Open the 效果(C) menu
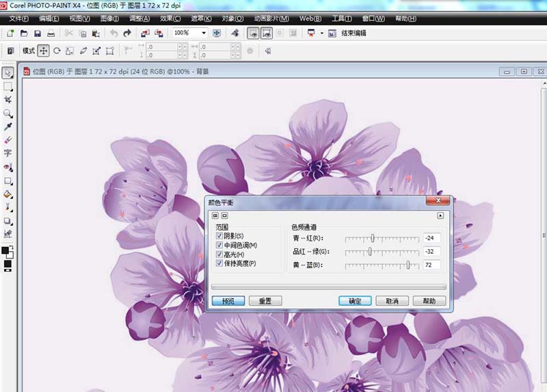This screenshot has width=547, height=392. tap(170, 18)
